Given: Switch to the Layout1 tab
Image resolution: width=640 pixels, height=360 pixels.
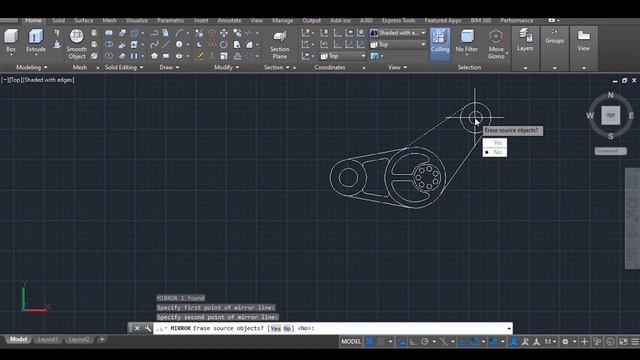Looking at the screenshot, I should click(48, 339).
